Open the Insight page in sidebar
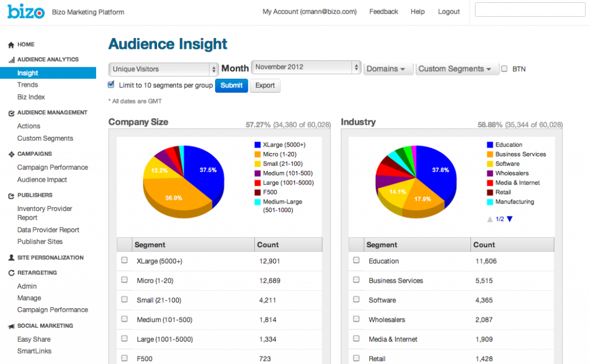Viewport: 589px width, 364px height. tap(48, 73)
